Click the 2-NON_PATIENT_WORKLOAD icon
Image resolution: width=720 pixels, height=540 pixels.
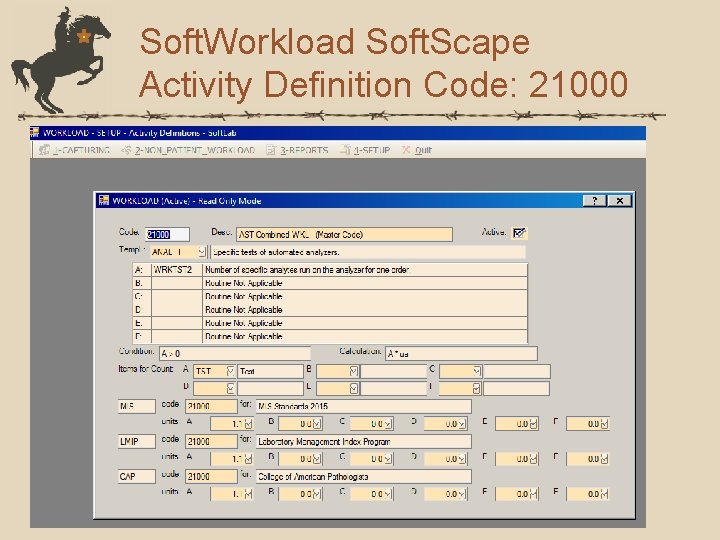(126, 150)
